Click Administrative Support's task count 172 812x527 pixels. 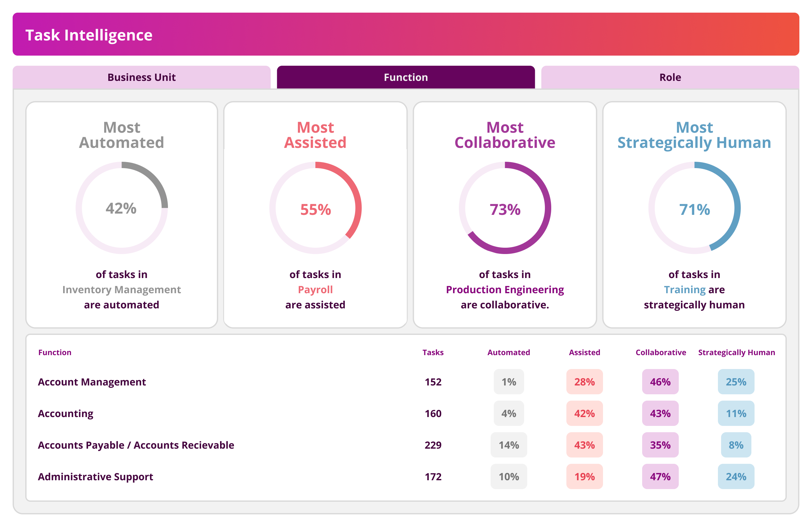coord(433,477)
